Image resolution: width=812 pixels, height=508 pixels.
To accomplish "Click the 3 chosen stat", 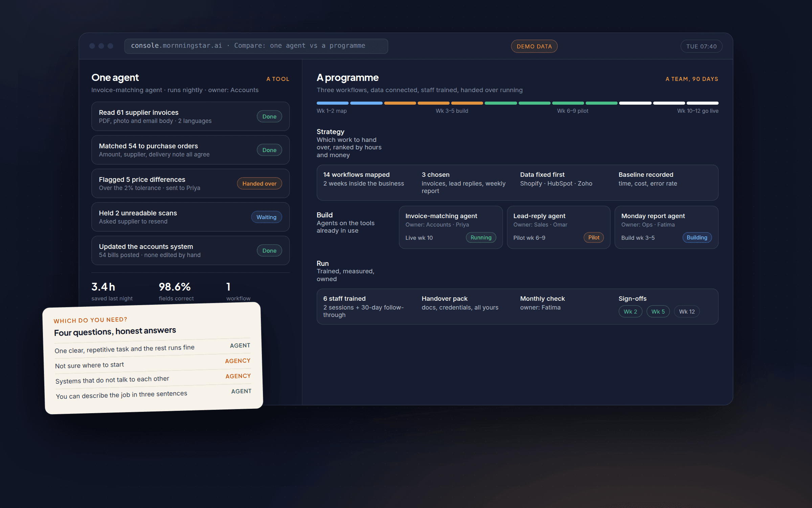I will (x=464, y=183).
